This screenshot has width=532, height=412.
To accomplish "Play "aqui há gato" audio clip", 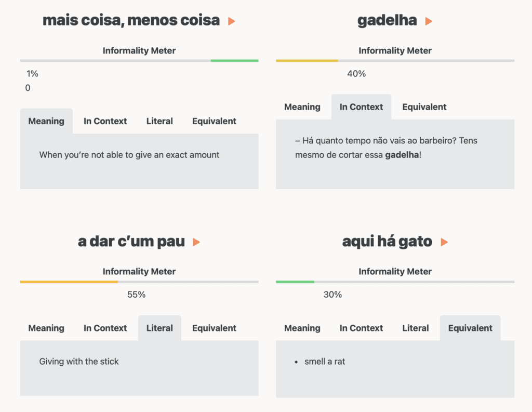I will 444,242.
